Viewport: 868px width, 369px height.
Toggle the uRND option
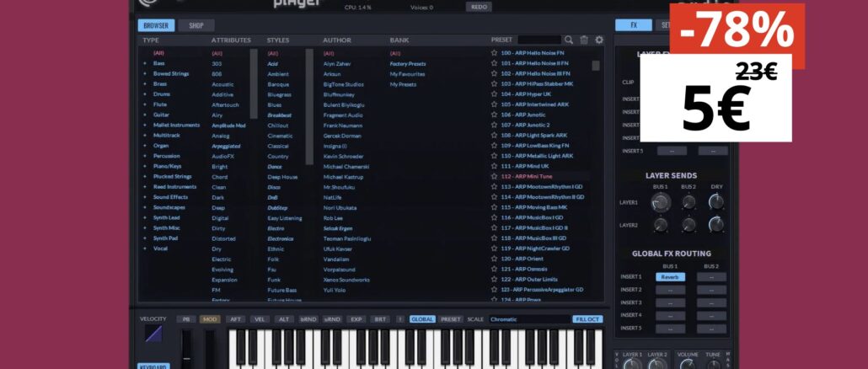click(x=332, y=319)
